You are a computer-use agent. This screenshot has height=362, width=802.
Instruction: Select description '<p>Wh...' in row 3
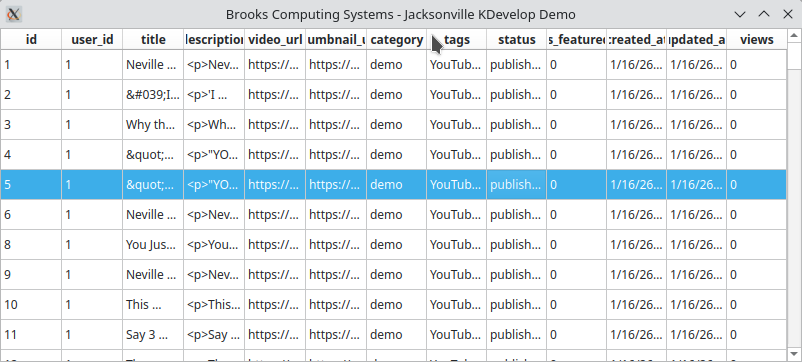pos(214,125)
